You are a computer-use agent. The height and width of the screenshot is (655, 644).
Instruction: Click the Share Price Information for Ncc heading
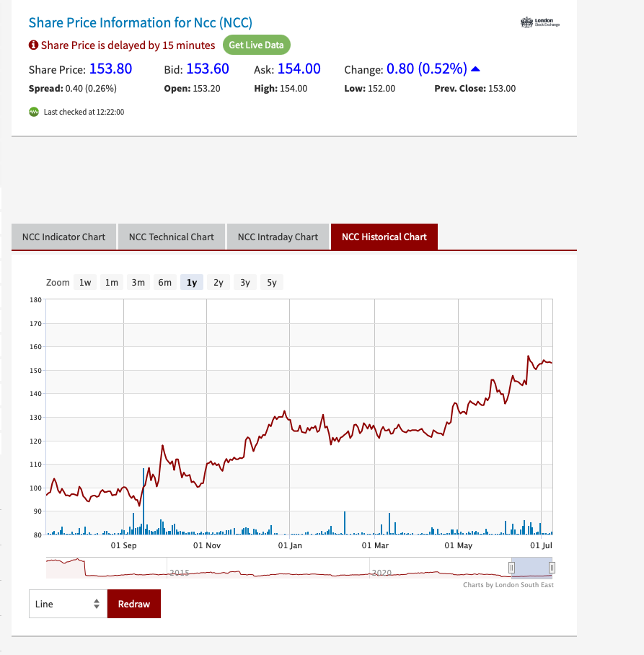141,22
